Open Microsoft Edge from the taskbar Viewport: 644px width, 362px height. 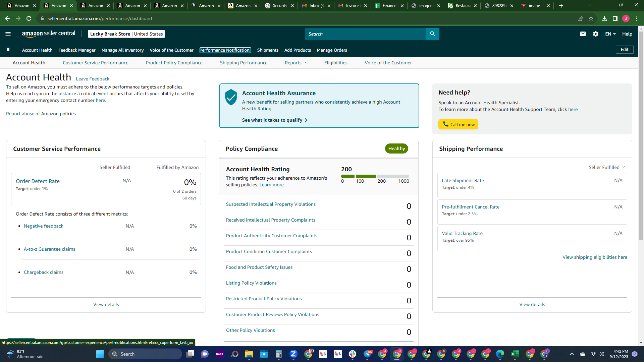pos(500,354)
